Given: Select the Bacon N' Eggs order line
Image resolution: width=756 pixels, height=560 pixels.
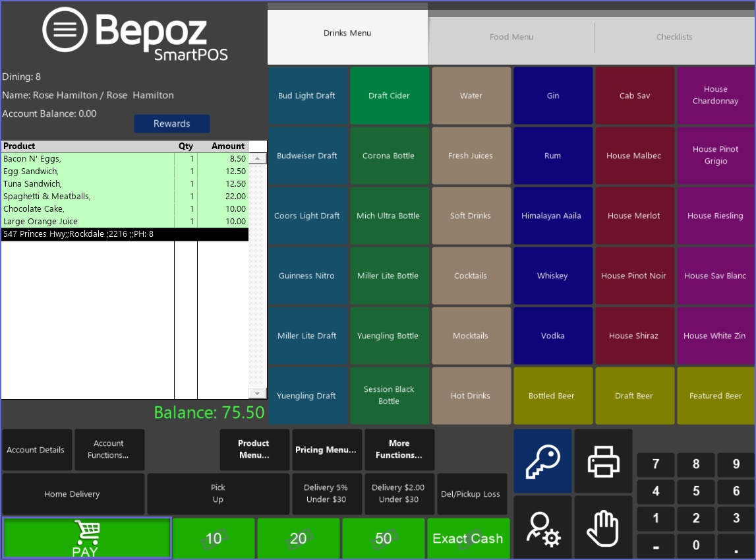Looking at the screenshot, I should [x=125, y=159].
